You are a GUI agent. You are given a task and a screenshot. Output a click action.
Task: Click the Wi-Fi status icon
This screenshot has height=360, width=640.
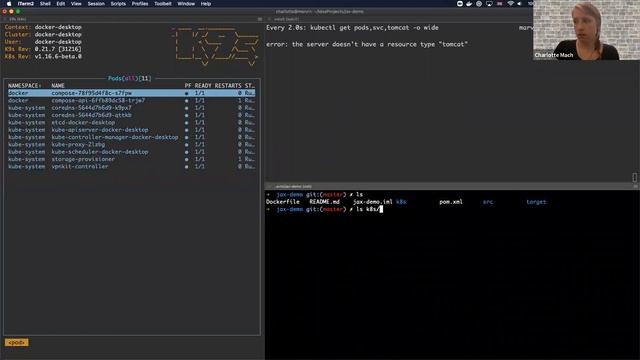tap(510, 4)
